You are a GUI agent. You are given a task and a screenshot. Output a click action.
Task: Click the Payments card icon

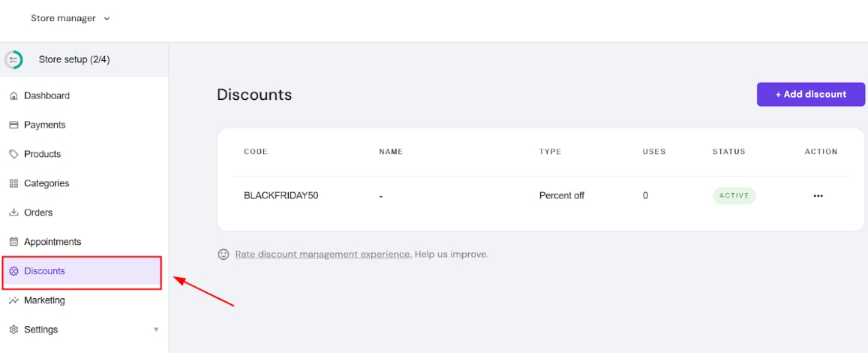[14, 125]
